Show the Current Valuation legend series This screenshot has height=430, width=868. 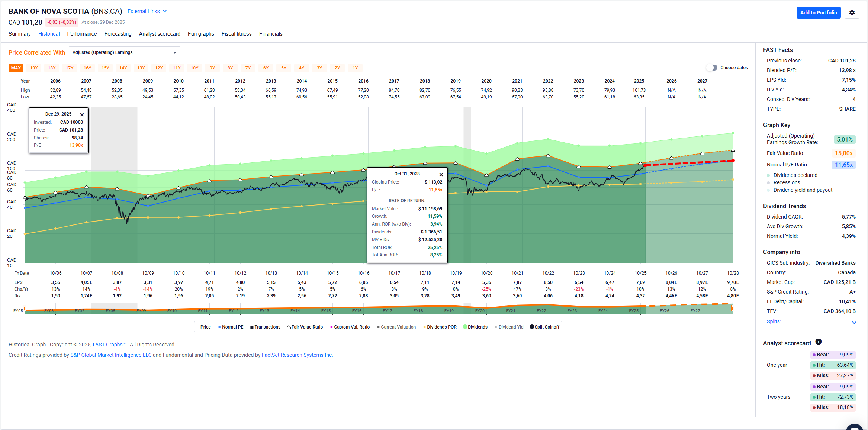point(398,327)
